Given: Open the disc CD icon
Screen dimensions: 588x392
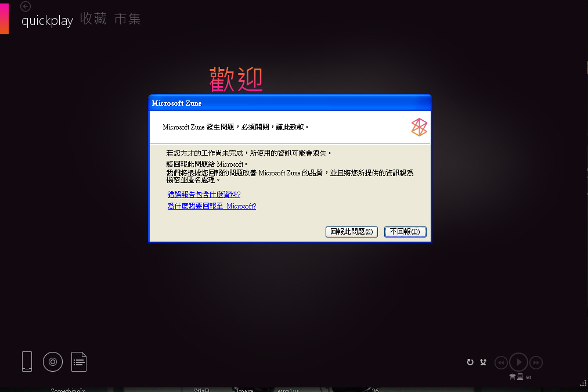Looking at the screenshot, I should (x=53, y=362).
